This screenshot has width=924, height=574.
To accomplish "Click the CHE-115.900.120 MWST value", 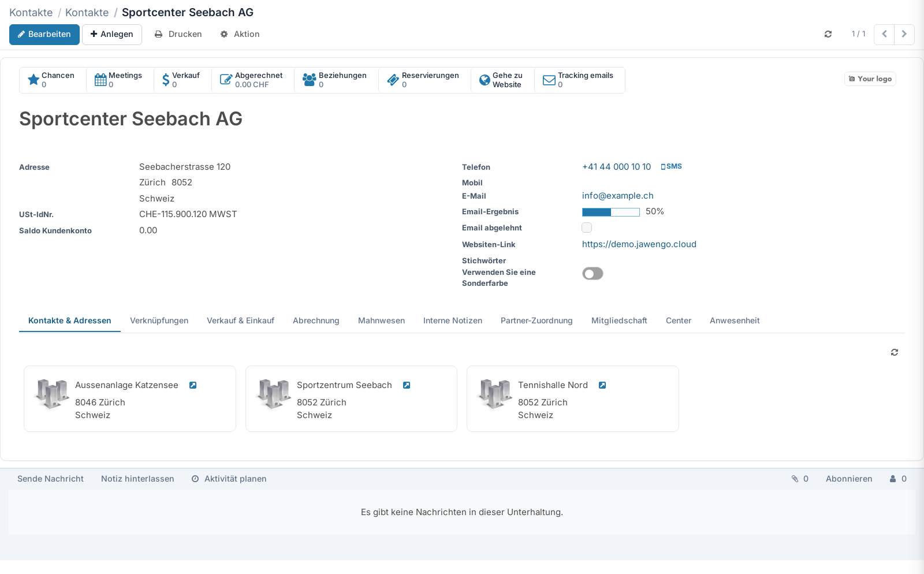I will [188, 214].
